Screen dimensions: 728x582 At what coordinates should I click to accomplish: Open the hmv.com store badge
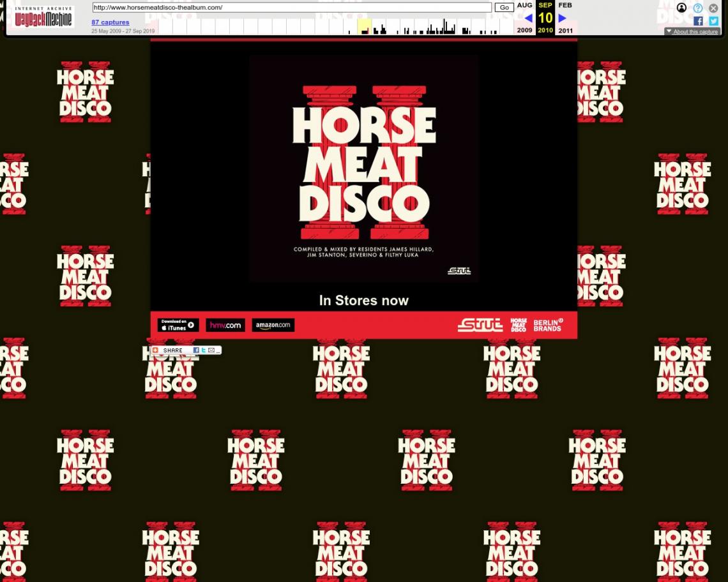click(x=225, y=325)
